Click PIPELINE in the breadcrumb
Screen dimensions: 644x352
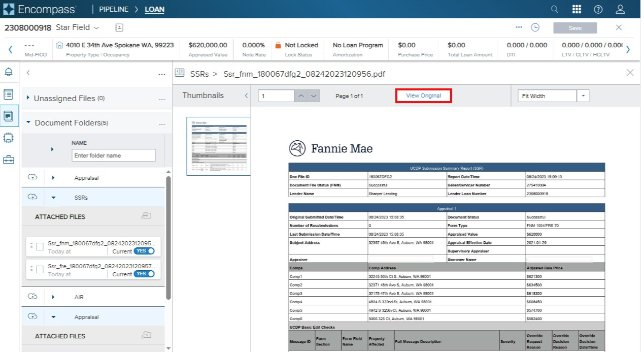click(114, 9)
